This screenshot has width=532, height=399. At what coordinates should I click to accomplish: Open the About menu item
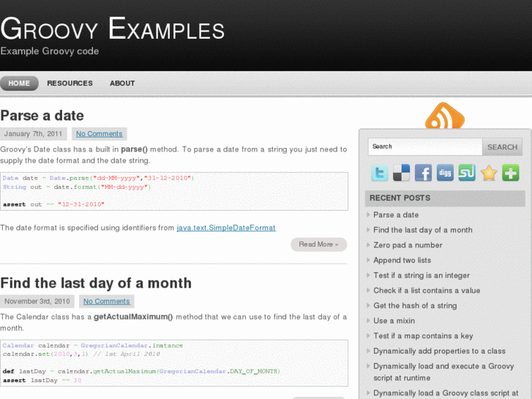pyautogui.click(x=122, y=83)
